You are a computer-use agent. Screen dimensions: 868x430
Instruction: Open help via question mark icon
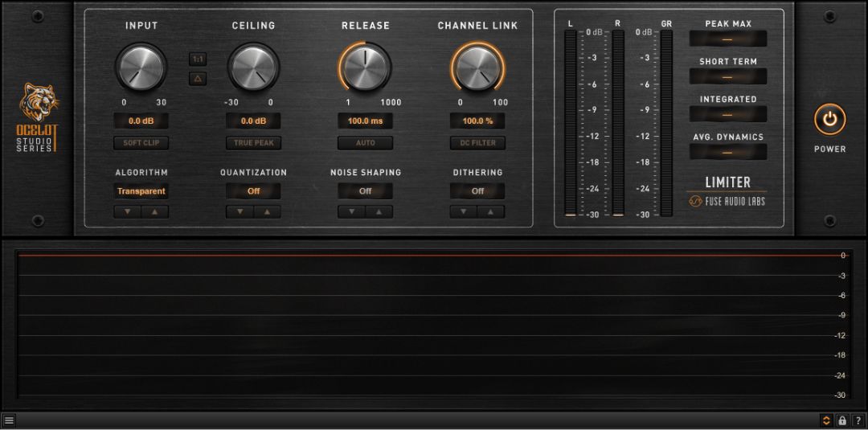click(x=858, y=420)
